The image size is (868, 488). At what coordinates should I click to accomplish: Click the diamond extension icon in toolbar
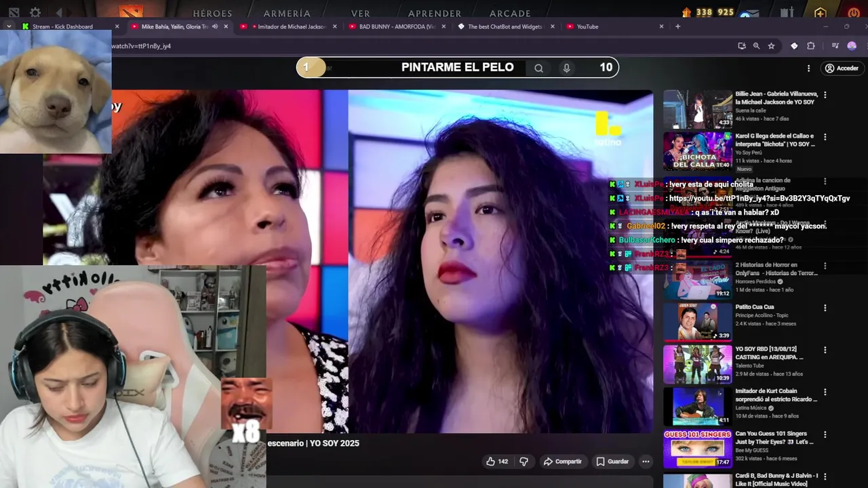click(x=794, y=46)
